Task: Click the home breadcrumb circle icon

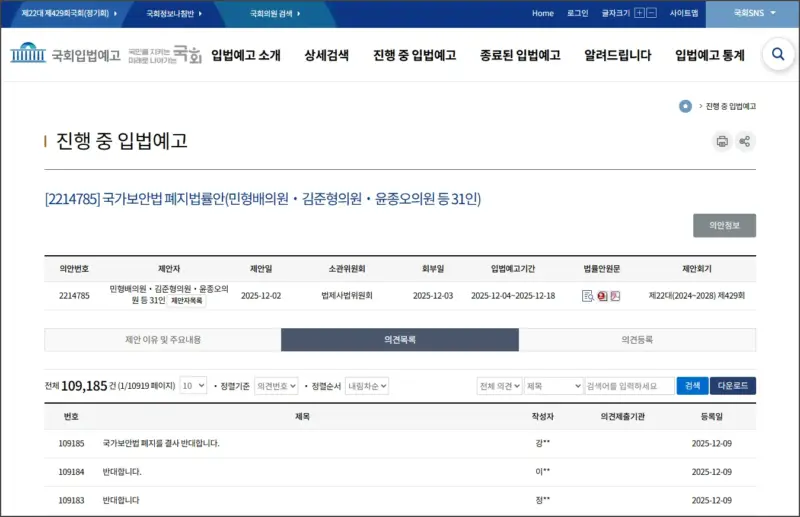Action: click(685, 106)
